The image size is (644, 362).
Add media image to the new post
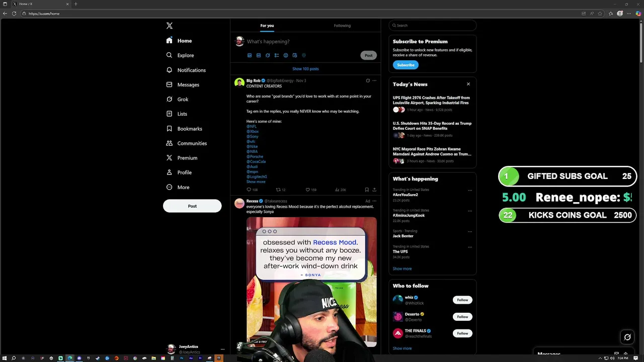(249, 55)
